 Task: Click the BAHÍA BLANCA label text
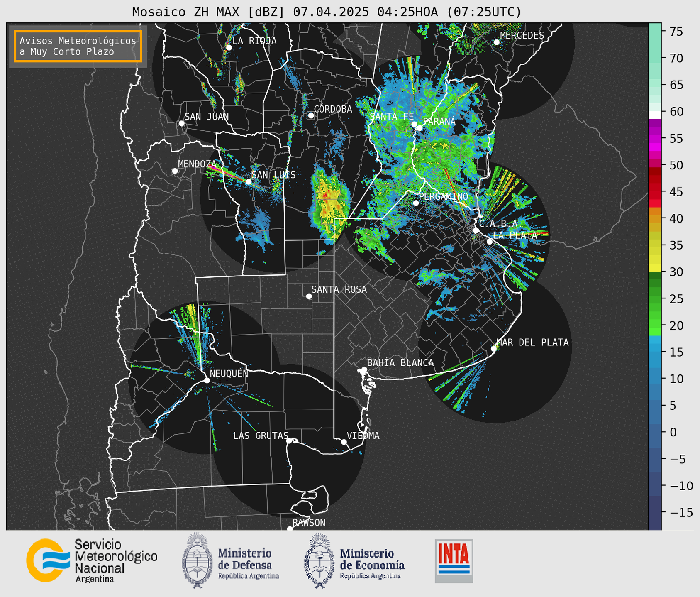(x=400, y=363)
